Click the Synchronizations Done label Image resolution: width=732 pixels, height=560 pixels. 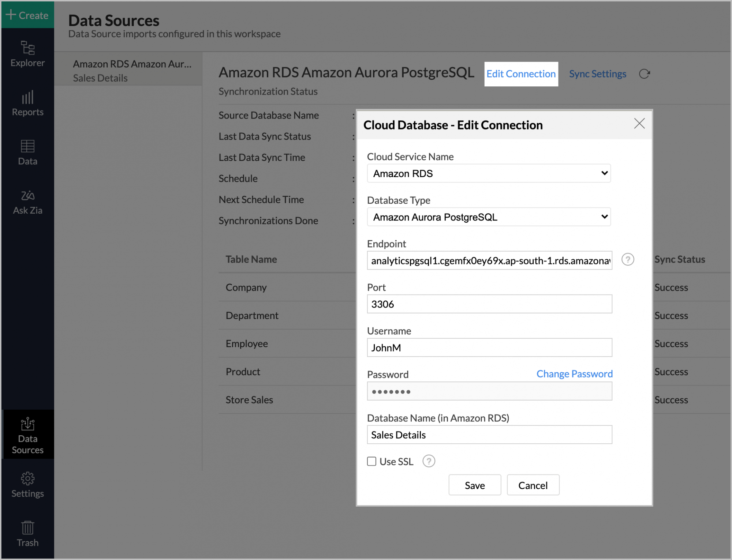(x=268, y=221)
